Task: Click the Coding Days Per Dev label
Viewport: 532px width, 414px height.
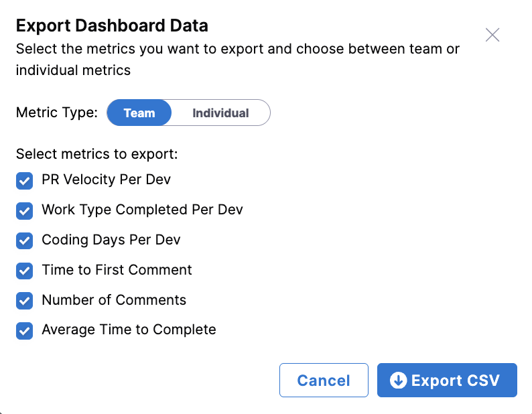Action: point(111,240)
